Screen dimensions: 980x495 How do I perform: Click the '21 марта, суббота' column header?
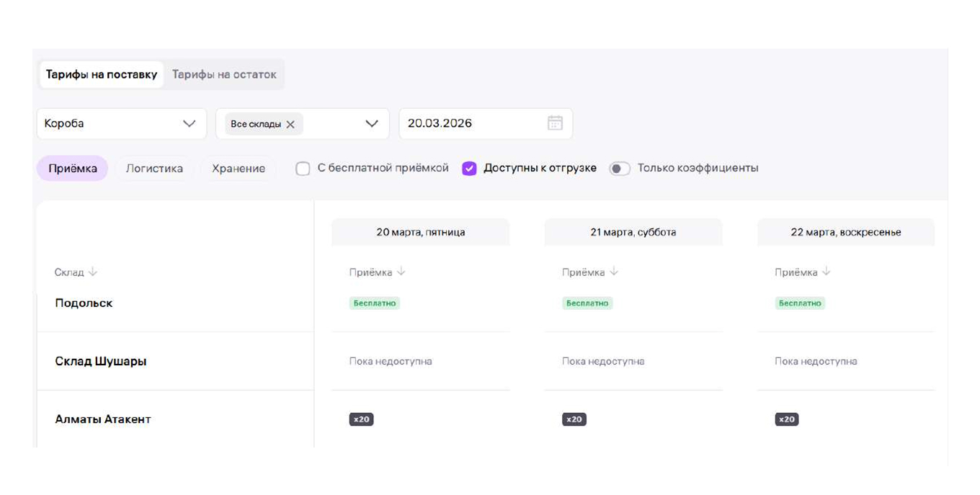(633, 232)
